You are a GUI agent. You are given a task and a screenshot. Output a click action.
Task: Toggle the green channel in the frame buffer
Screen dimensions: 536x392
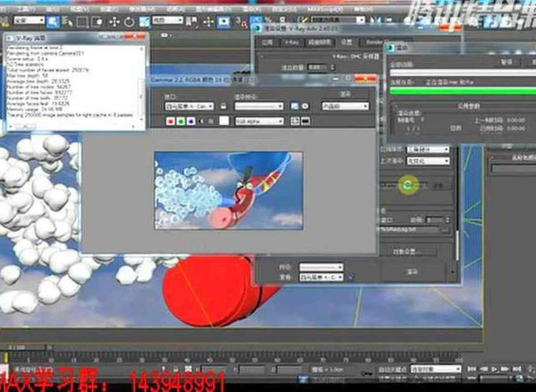181,121
